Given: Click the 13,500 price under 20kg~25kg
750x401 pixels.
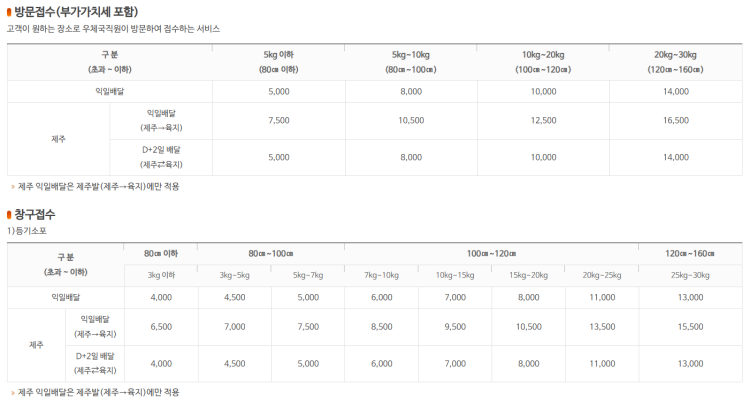Looking at the screenshot, I should coord(602,327).
